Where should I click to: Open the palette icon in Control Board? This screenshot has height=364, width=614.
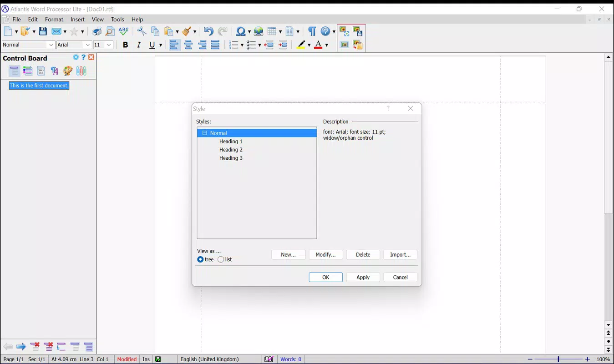pyautogui.click(x=68, y=71)
